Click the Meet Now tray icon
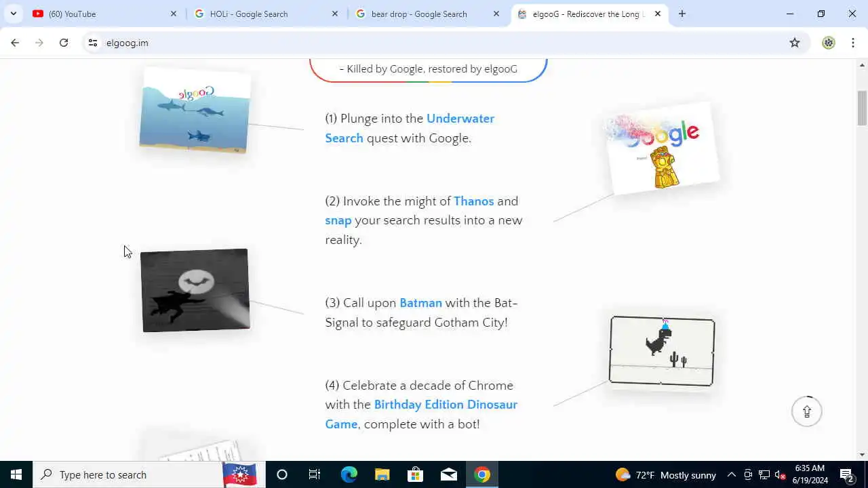 point(748,474)
